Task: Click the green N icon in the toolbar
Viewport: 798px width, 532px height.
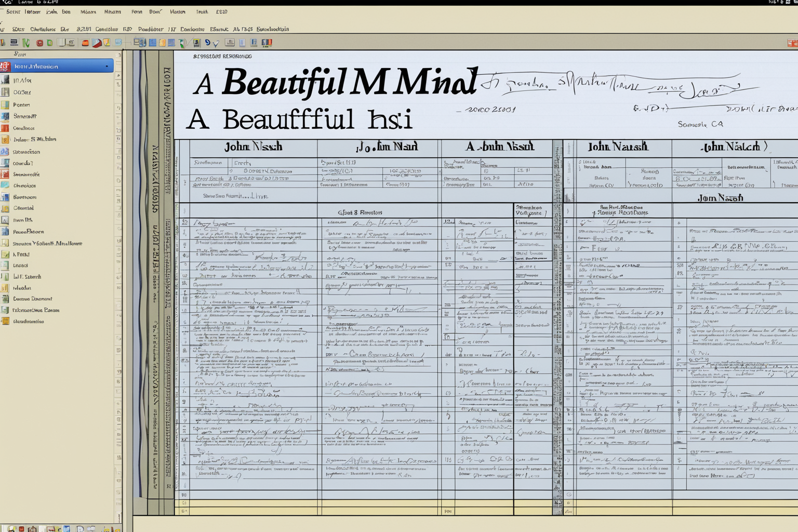Action: coord(26,43)
